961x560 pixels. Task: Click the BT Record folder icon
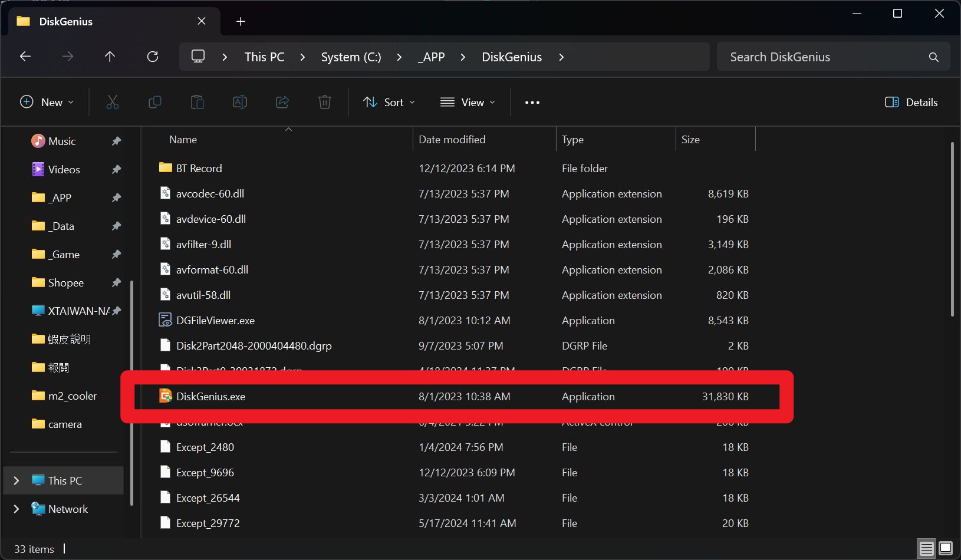click(x=166, y=168)
